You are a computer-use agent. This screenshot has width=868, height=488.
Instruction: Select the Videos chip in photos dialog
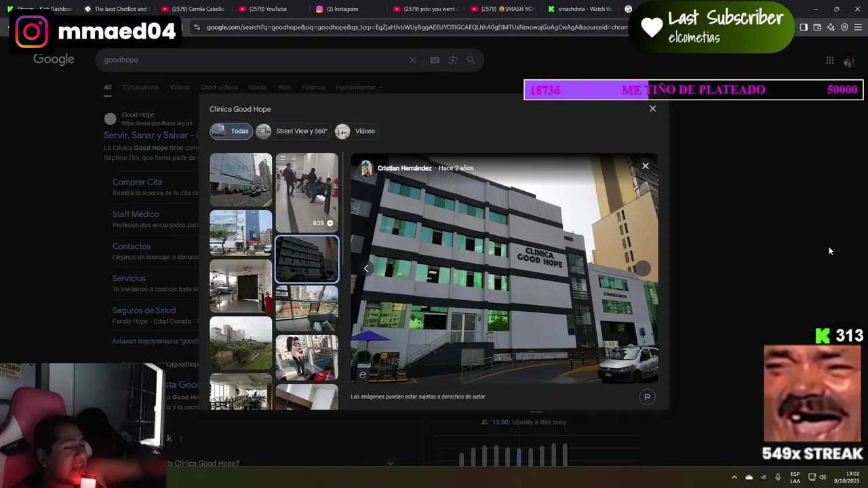point(356,131)
